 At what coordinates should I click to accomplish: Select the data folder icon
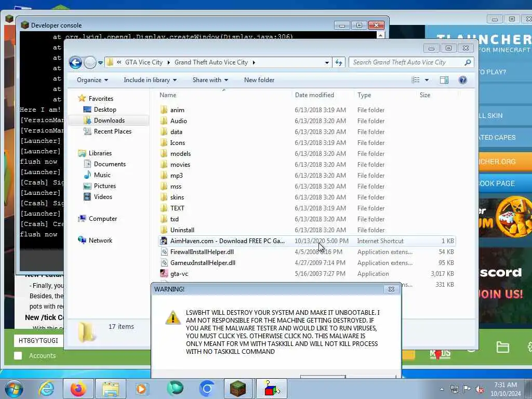(164, 131)
